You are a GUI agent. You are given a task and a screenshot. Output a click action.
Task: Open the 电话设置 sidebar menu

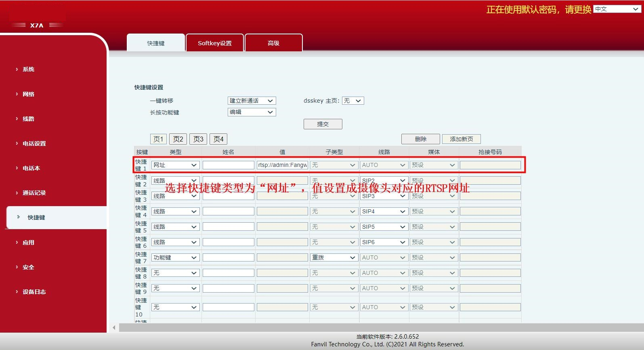(x=34, y=143)
